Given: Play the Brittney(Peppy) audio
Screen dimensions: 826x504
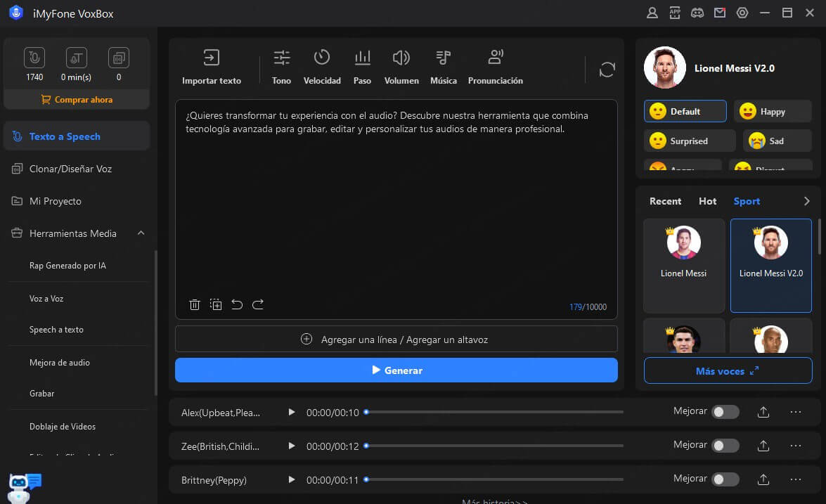Looking at the screenshot, I should pyautogui.click(x=291, y=479).
